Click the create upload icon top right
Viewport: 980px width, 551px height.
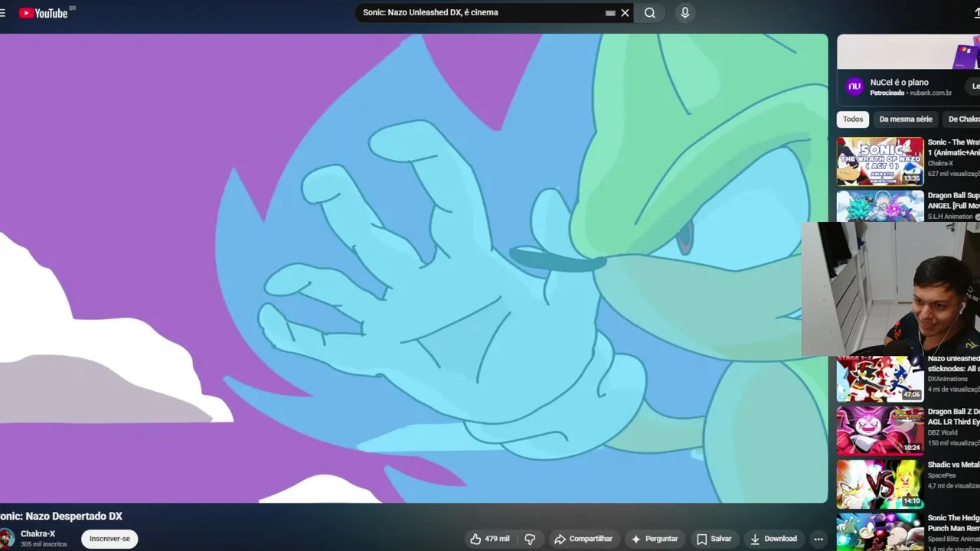975,13
